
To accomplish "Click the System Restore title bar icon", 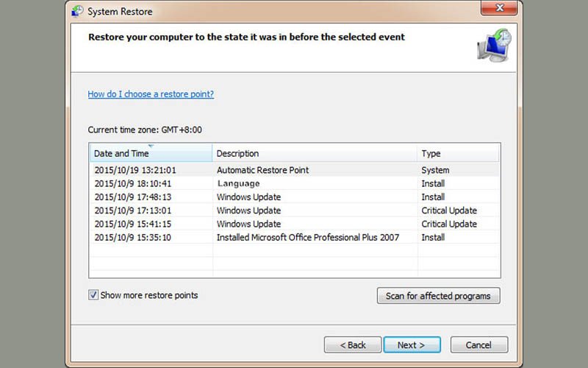I will tap(76, 12).
